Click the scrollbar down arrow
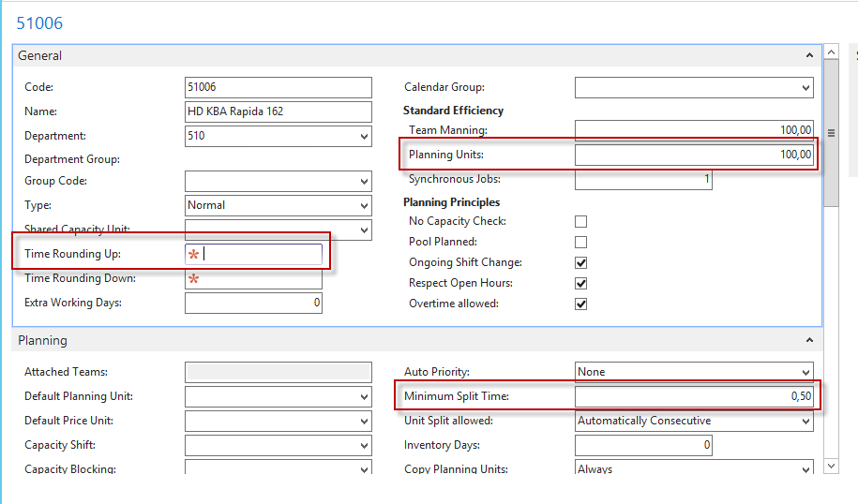 coord(831,467)
